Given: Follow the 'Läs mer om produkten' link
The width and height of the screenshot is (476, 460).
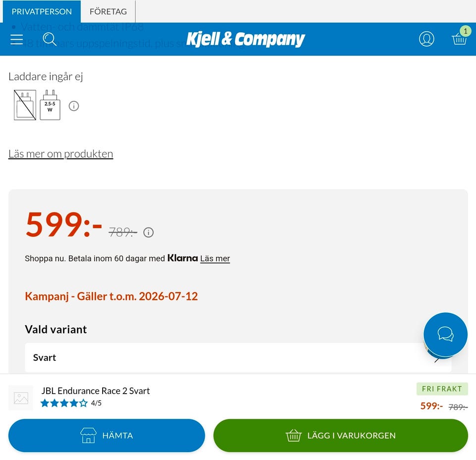Looking at the screenshot, I should [60, 154].
